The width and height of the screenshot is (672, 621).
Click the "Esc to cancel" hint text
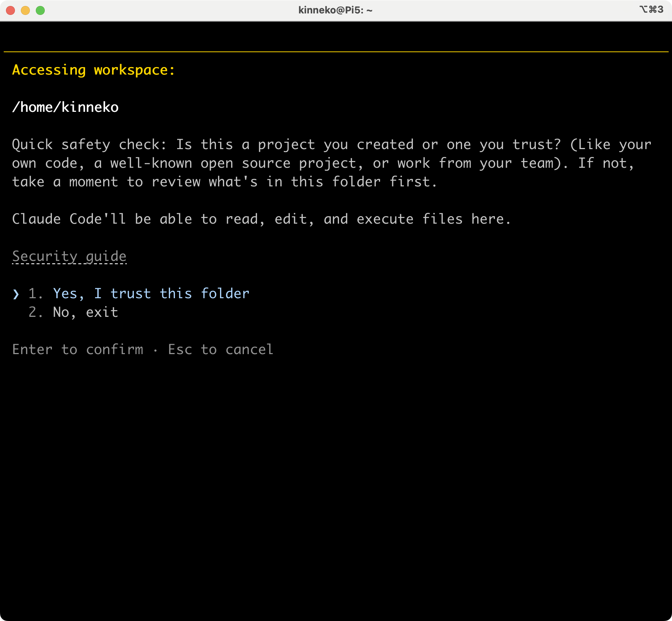[221, 350]
